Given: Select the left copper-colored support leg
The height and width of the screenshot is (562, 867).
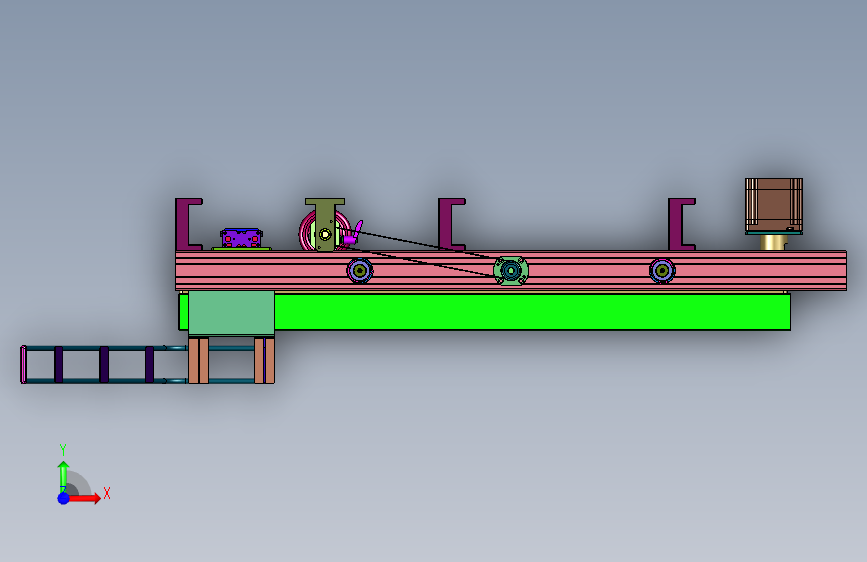Looking at the screenshot, I should [199, 361].
